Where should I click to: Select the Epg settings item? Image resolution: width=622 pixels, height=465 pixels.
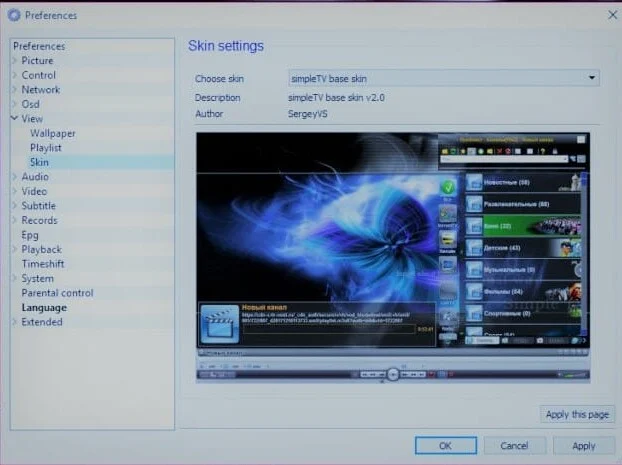tap(30, 235)
